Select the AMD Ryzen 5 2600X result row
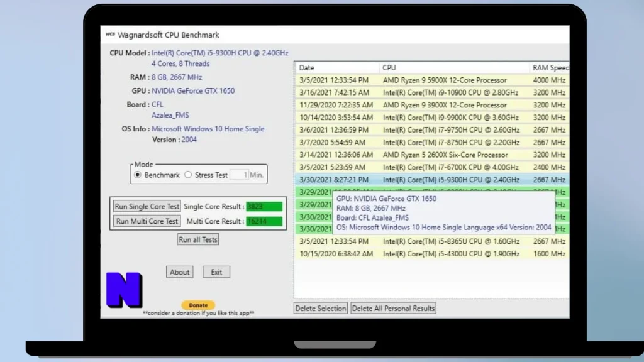This screenshot has height=362, width=644. pos(432,155)
